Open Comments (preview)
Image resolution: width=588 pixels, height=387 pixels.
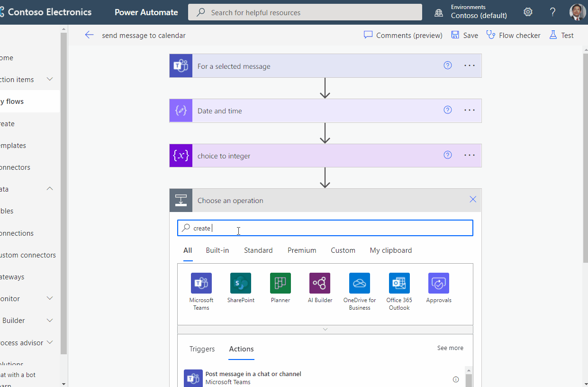(x=403, y=35)
